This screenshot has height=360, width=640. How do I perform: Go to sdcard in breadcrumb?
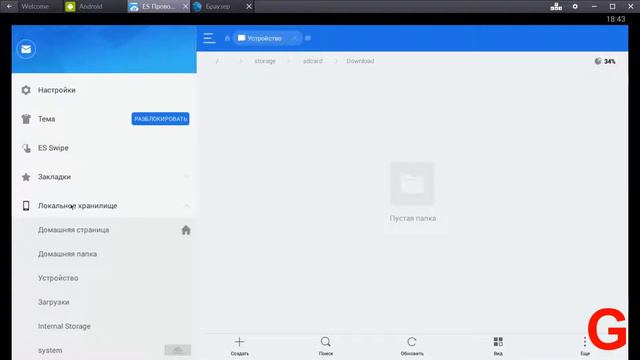(x=313, y=61)
